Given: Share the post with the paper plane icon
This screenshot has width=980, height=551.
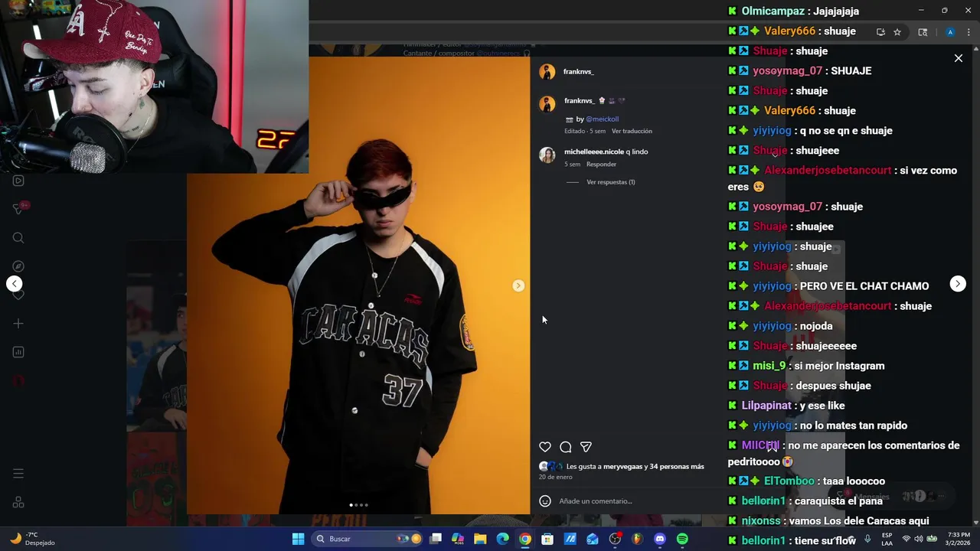Looking at the screenshot, I should (x=586, y=447).
